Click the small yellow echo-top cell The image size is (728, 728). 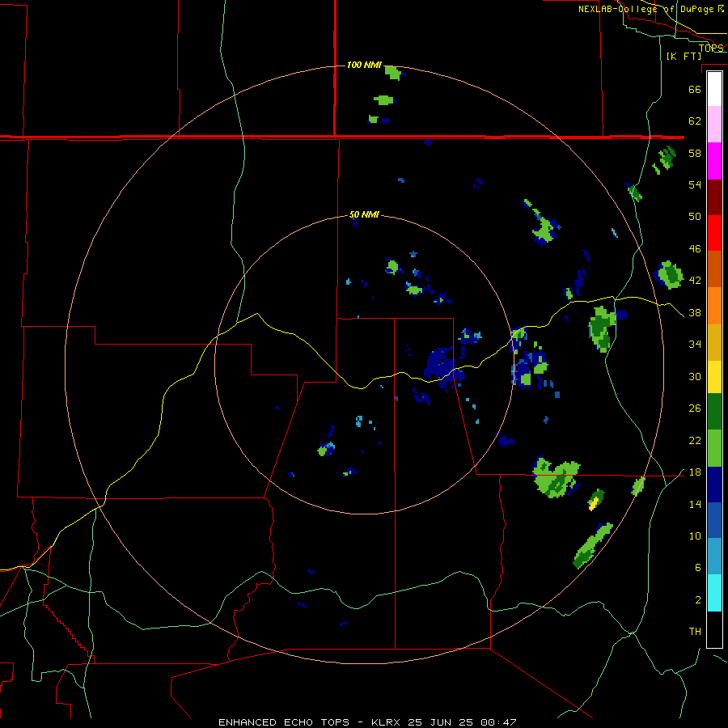coord(593,504)
